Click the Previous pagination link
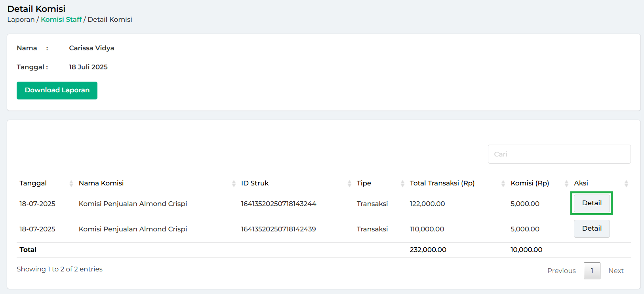Viewport: 644px width, 294px height. pyautogui.click(x=562, y=271)
